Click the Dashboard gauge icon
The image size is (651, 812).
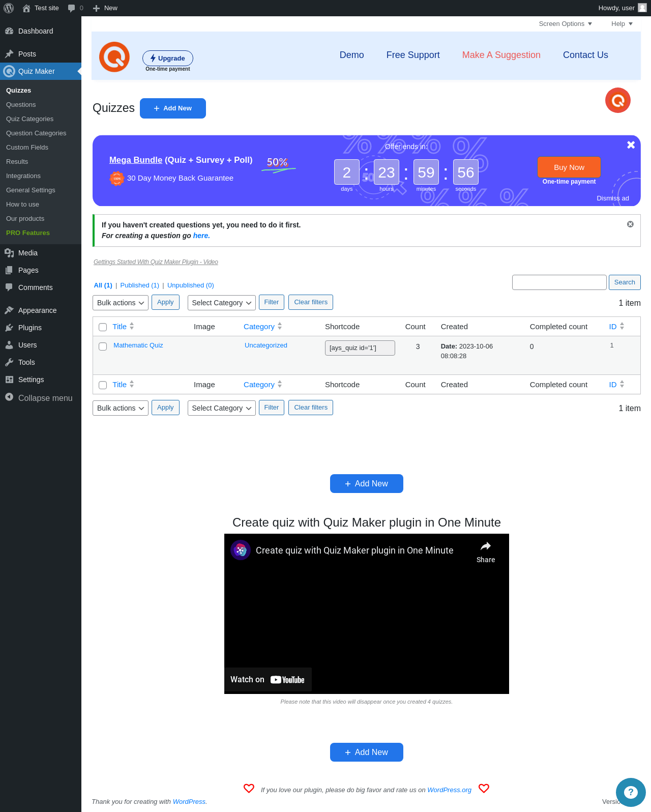point(9,31)
